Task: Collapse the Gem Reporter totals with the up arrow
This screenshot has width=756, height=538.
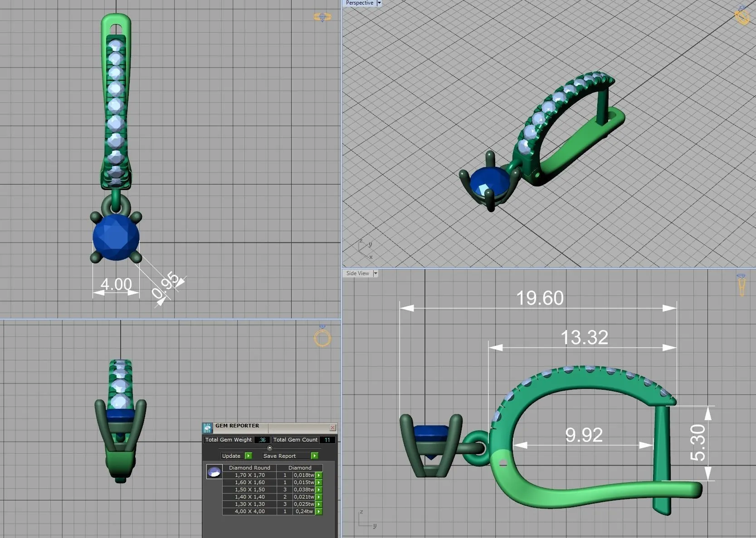Action: point(270,448)
